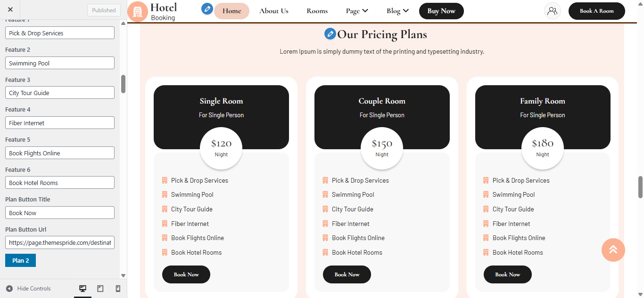Click building icon next to Family Room Pick & Drop Services
The width and height of the screenshot is (644, 298).
tap(486, 180)
